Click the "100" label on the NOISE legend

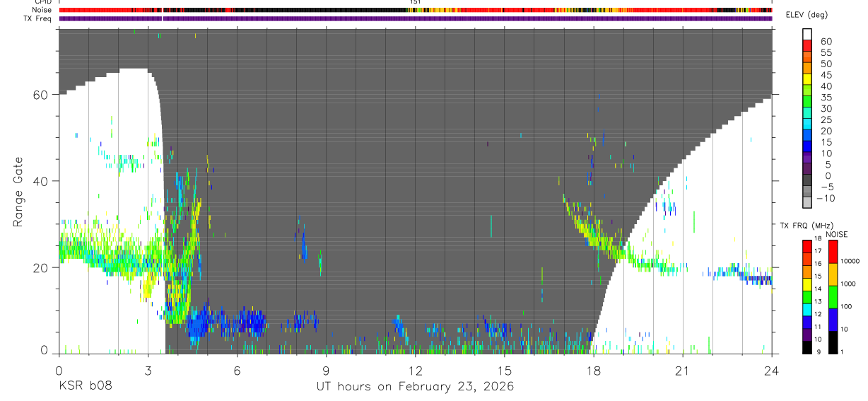click(846, 306)
